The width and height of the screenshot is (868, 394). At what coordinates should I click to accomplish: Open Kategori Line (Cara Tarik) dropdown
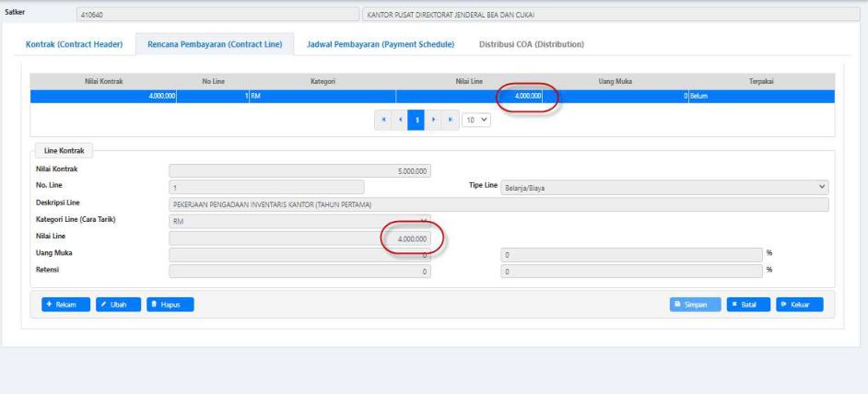[x=299, y=221]
